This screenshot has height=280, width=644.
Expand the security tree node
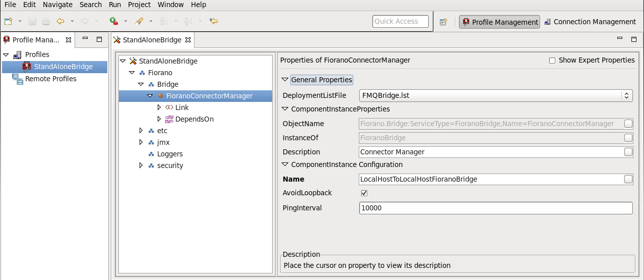tap(141, 165)
